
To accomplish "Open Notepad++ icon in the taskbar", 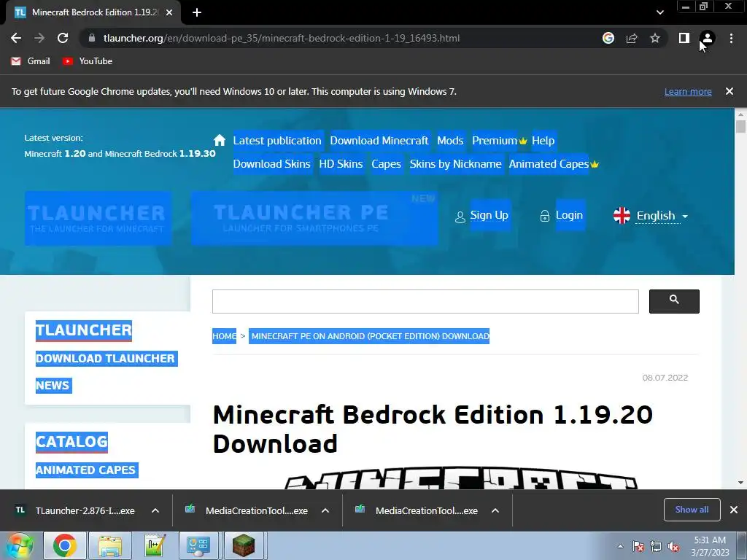I will [155, 545].
